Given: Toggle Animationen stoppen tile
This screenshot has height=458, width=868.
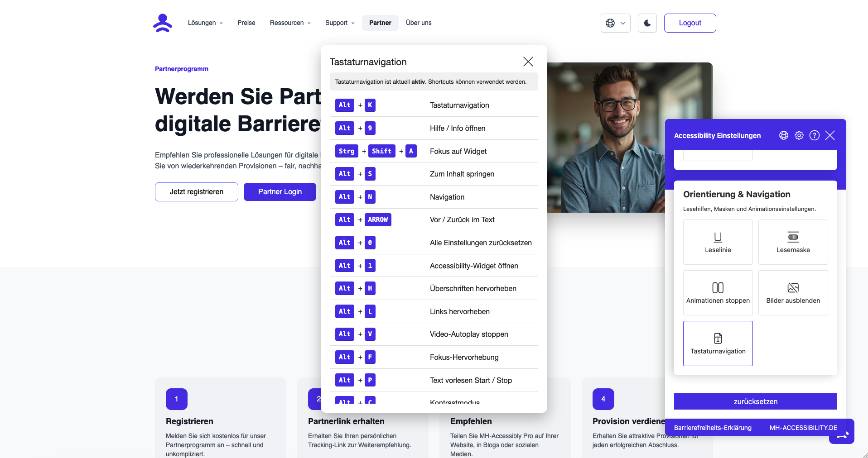Looking at the screenshot, I should (718, 293).
